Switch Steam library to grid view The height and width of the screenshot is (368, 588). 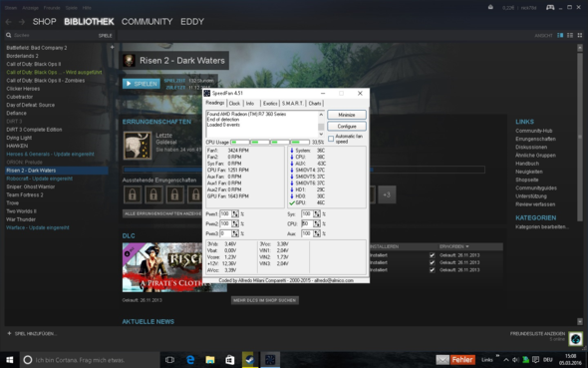(580, 35)
